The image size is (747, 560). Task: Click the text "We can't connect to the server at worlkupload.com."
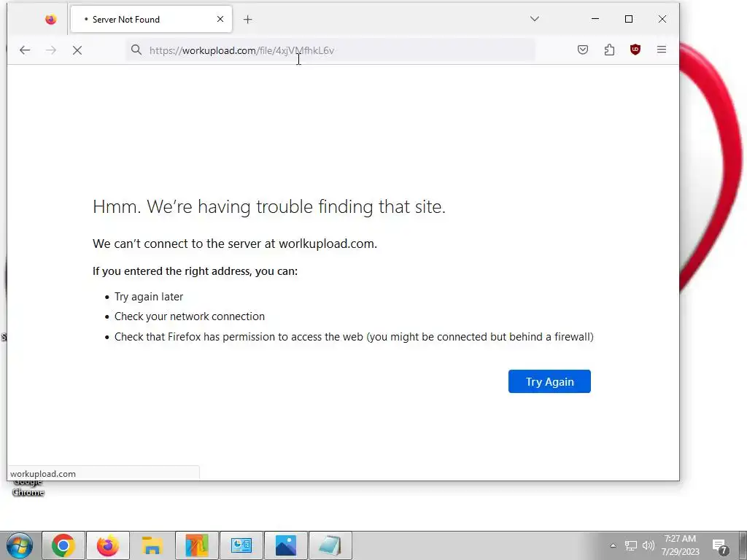click(x=235, y=244)
